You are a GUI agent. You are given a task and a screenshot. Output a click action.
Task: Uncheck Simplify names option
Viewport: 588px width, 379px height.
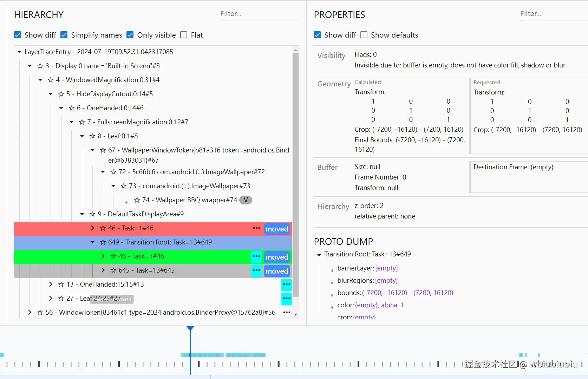point(64,35)
